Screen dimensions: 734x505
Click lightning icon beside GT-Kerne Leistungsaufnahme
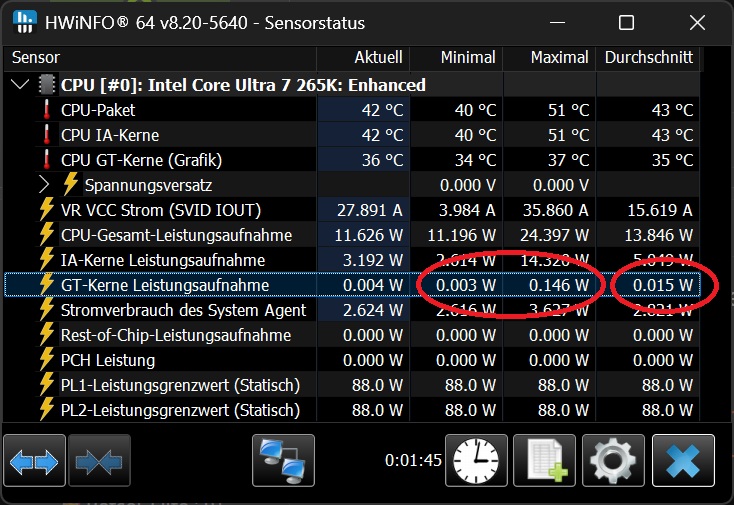47,285
